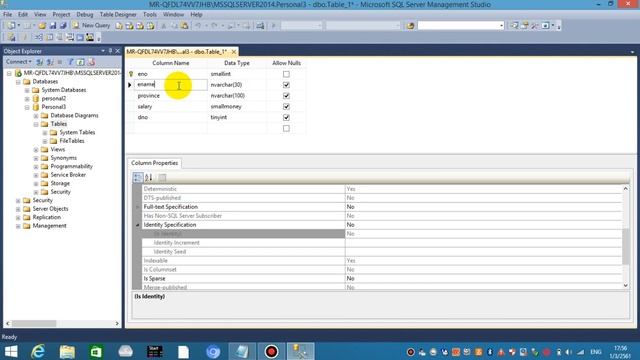Screen dimensions: 640x360
Task: Click the Set Primary Key icon
Action: click(24, 38)
